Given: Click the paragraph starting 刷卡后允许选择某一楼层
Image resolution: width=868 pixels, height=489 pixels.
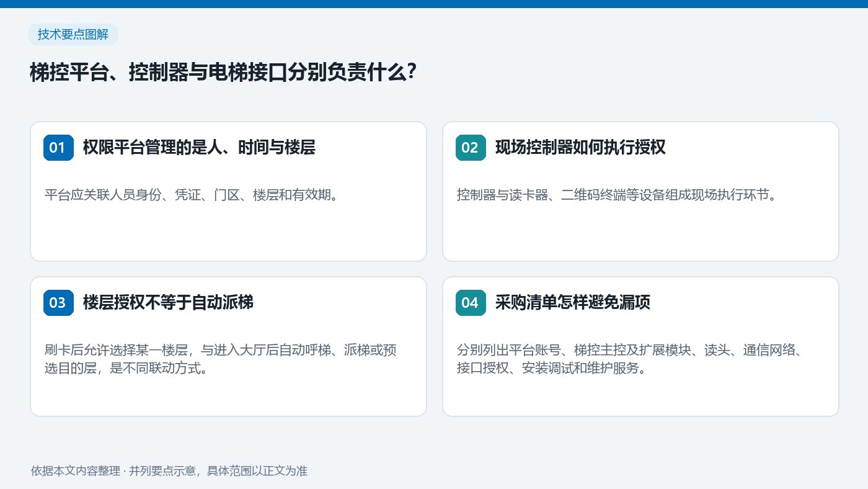Looking at the screenshot, I should click(221, 359).
